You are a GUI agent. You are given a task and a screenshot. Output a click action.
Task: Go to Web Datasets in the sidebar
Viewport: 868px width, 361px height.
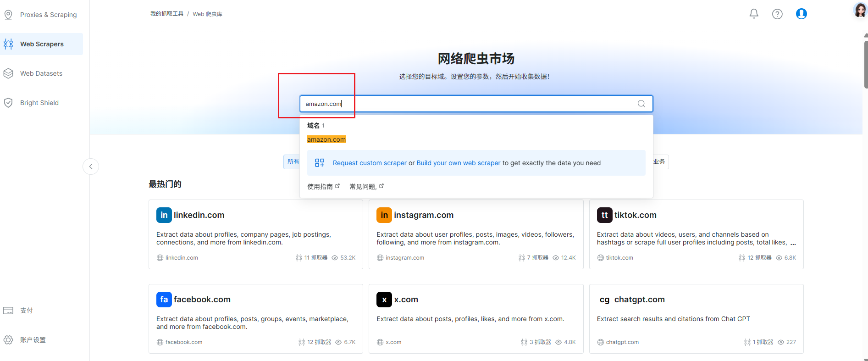pyautogui.click(x=41, y=73)
